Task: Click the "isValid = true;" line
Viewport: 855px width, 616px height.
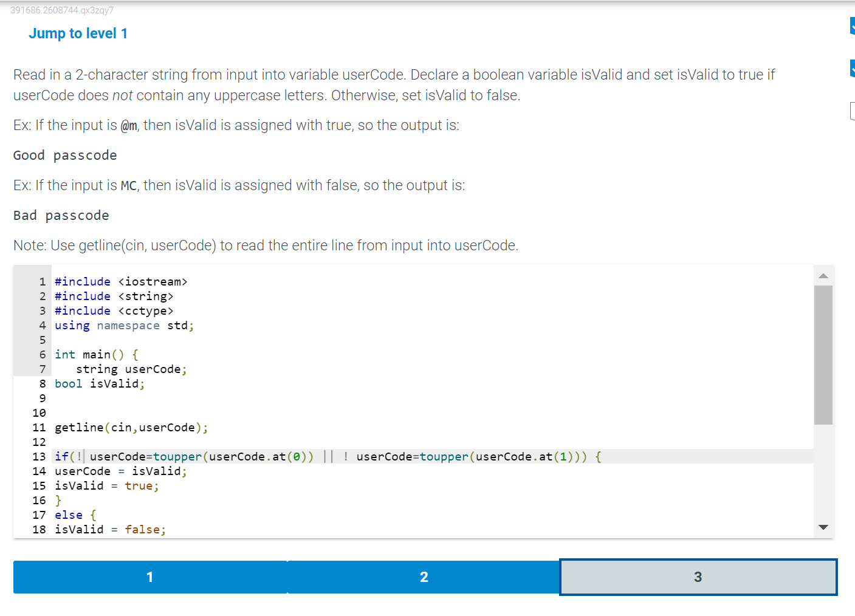Action: (107, 486)
